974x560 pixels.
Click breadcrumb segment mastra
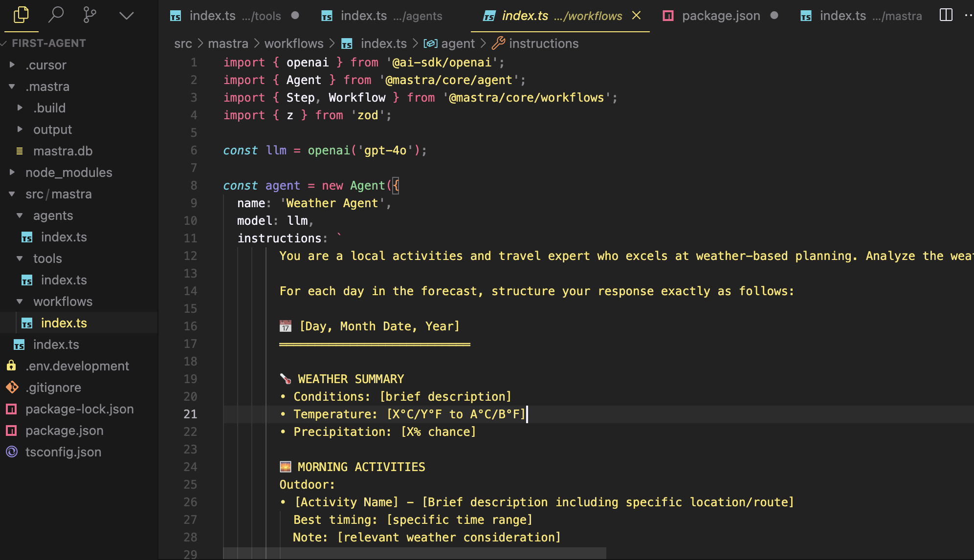click(x=228, y=43)
